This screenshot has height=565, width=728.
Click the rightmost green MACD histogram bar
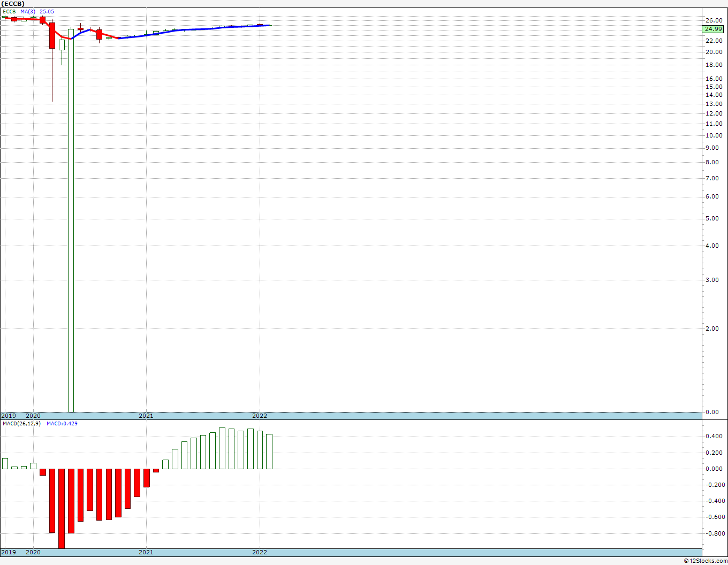(x=269, y=452)
